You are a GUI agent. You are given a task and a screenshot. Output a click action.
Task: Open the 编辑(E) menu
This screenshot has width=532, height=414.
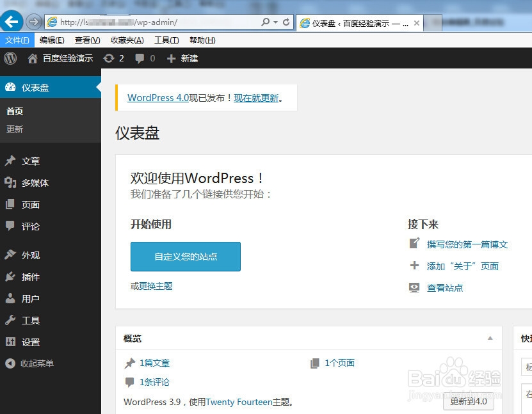[x=52, y=40]
